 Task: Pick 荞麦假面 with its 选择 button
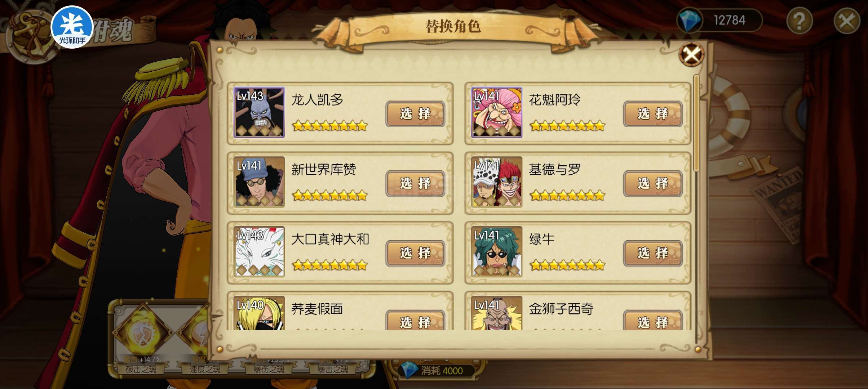tap(415, 321)
